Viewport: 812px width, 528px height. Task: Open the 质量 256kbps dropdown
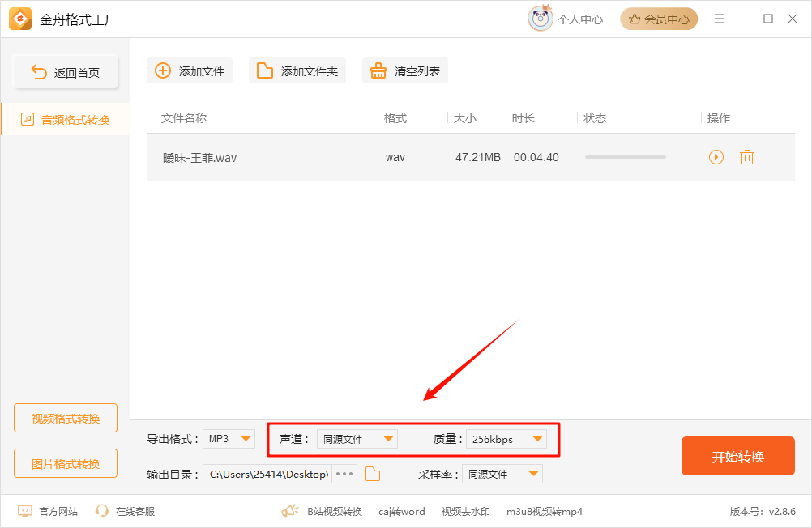(x=506, y=440)
